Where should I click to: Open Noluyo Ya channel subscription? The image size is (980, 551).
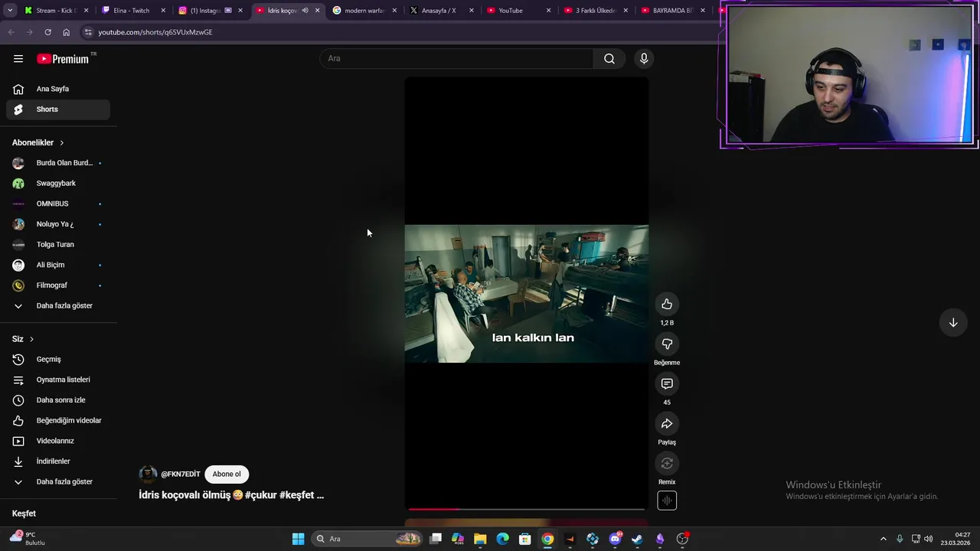pos(58,223)
